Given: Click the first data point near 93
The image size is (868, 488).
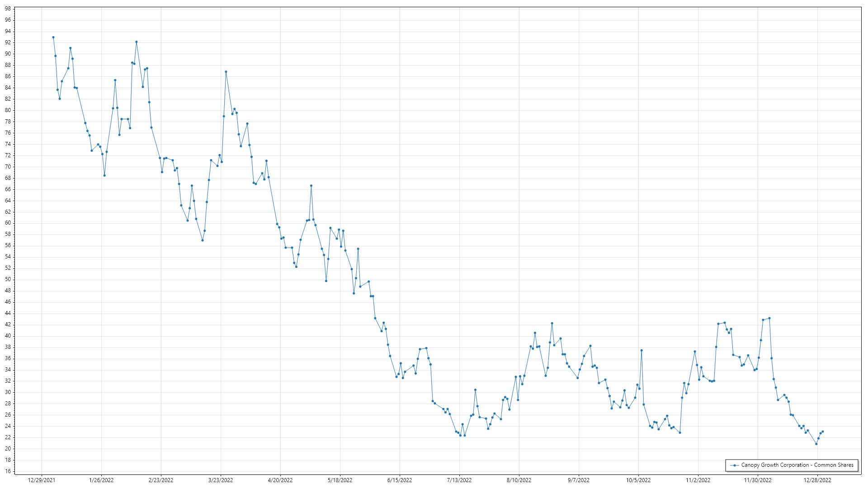Looking at the screenshot, I should 53,38.
